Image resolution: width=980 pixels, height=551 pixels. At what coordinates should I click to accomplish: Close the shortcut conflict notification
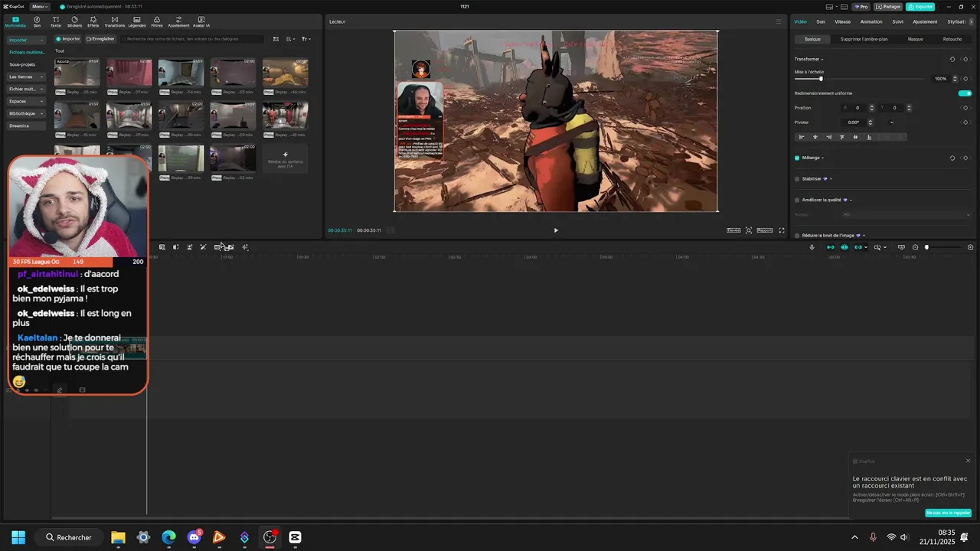pos(968,461)
